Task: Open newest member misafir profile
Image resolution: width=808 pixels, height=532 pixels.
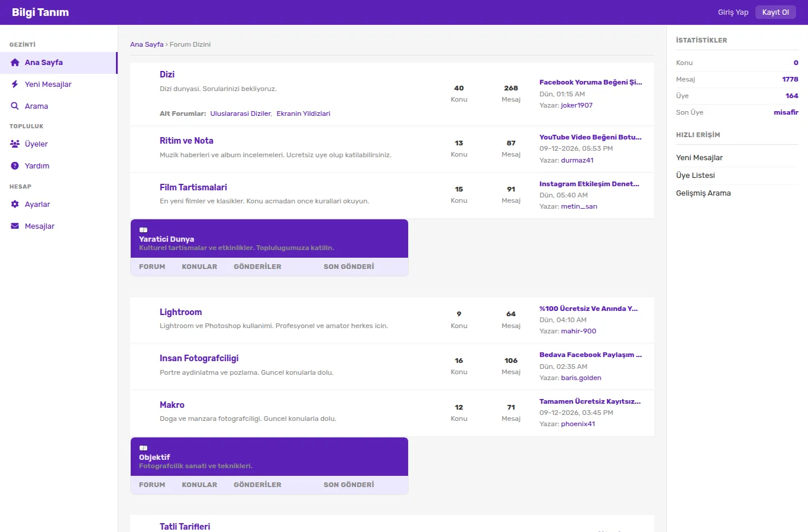Action: (x=786, y=112)
